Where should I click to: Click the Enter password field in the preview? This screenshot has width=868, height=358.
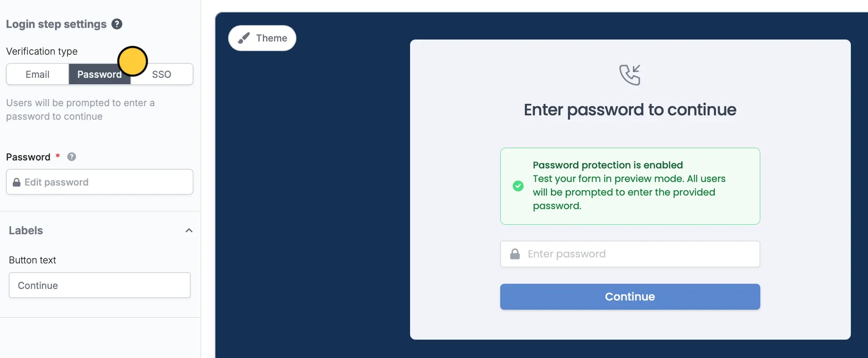(x=629, y=254)
